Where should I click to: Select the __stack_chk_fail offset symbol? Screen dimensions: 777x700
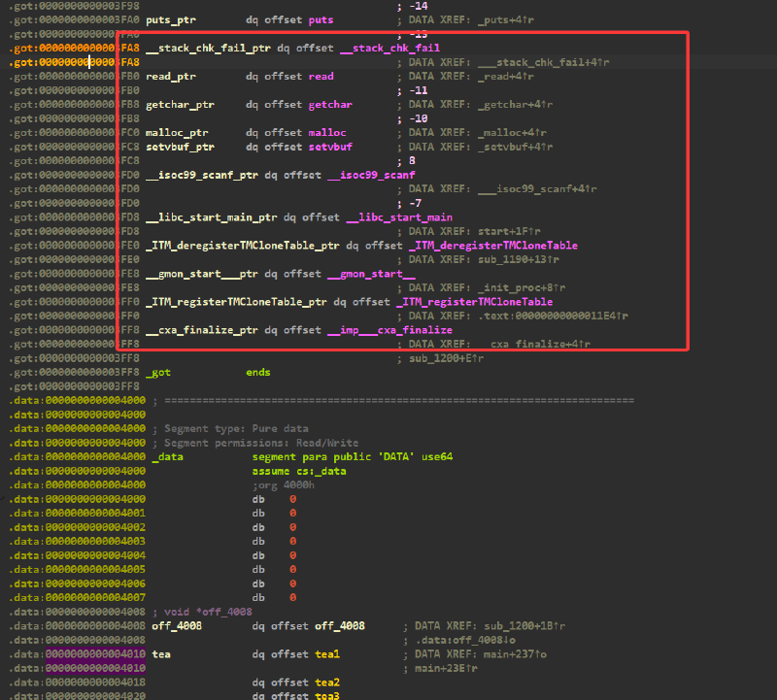389,49
